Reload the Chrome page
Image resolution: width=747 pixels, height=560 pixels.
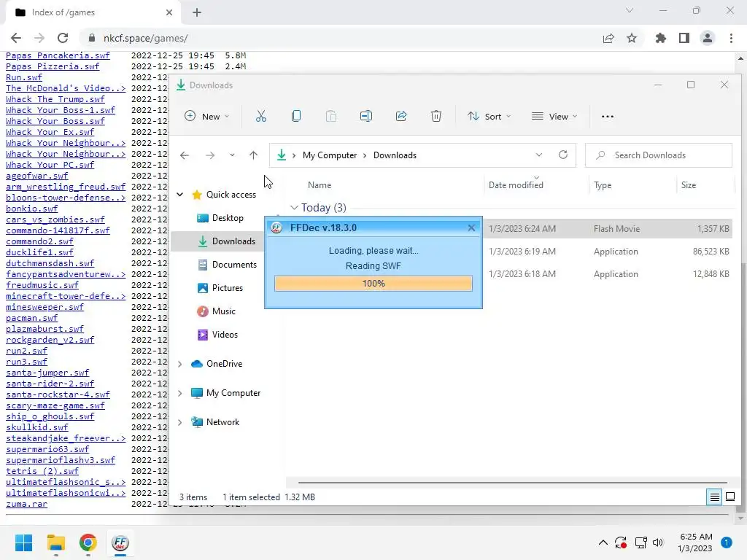point(63,38)
